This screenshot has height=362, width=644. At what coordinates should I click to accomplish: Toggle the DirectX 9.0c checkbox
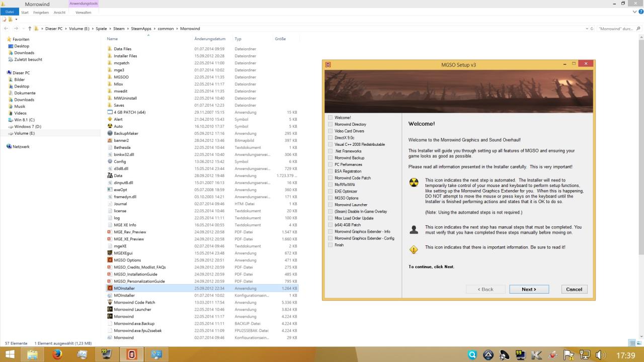coord(330,138)
